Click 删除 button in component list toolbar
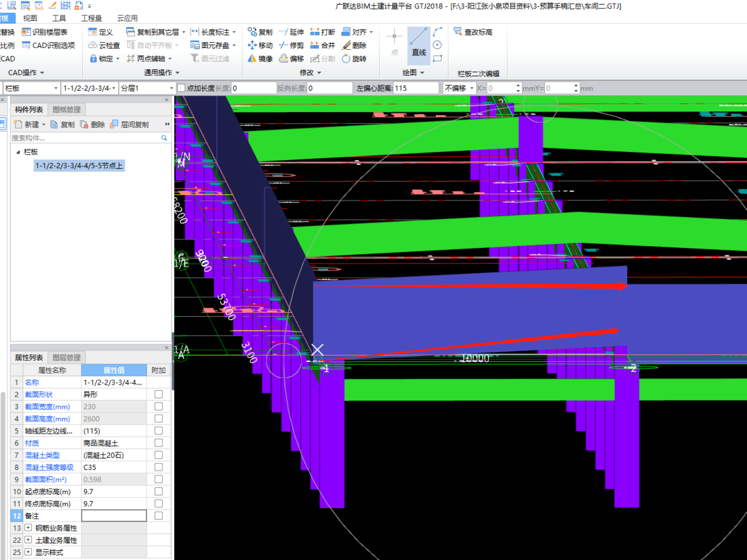747x560 pixels. [92, 124]
